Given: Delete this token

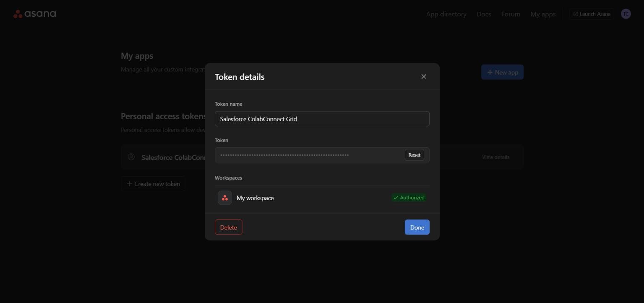Looking at the screenshot, I should (229, 227).
